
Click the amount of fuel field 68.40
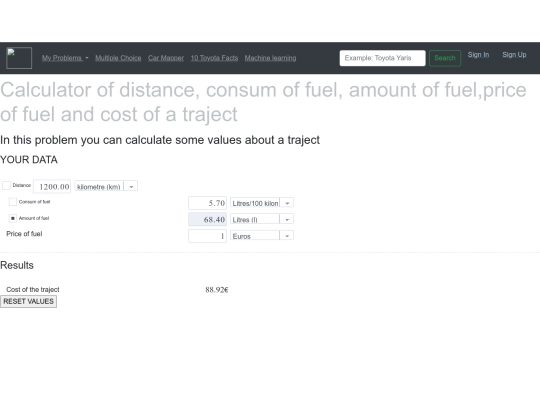click(207, 219)
